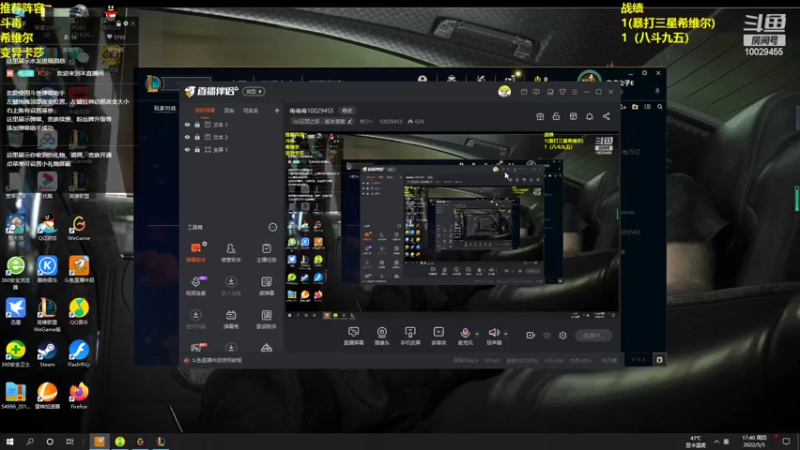Screen dimensions: 800x450
Task: Open stream settings gear icon
Action: pos(563,335)
